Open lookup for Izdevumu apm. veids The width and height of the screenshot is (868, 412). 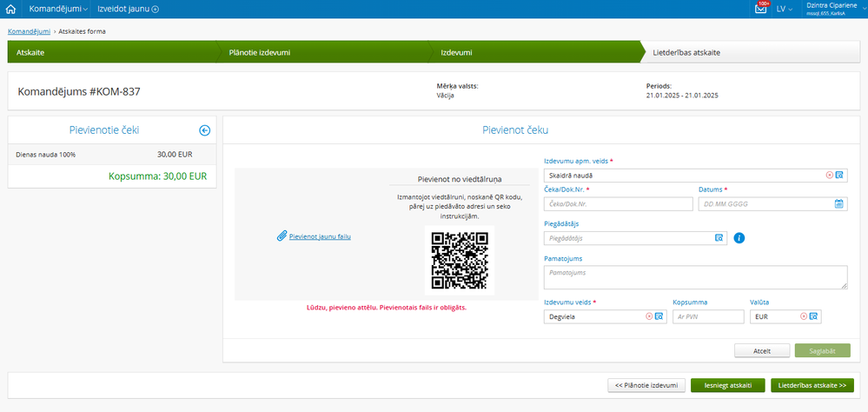pos(839,175)
